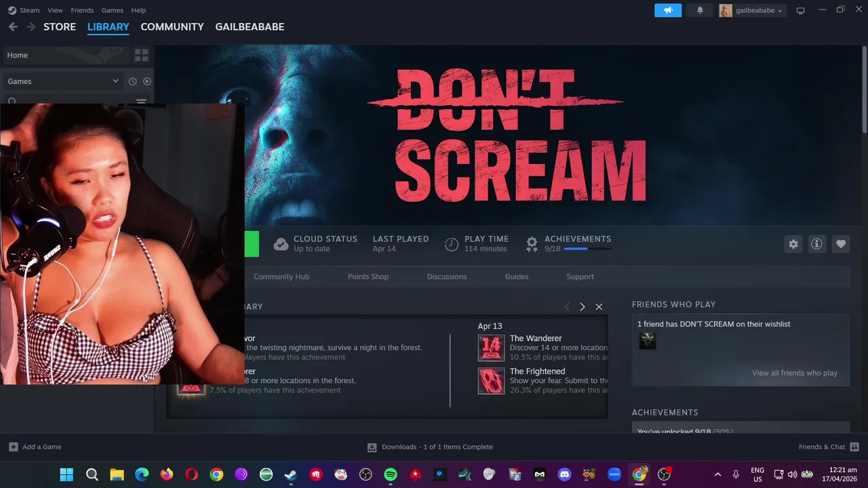Open the Help menu
Viewport: 868px width, 488px height.
[x=138, y=10]
